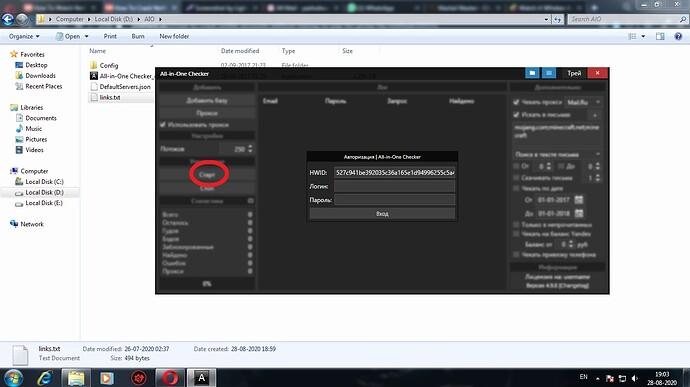Select the links.txt file
The width and height of the screenshot is (690, 387).
110,97
